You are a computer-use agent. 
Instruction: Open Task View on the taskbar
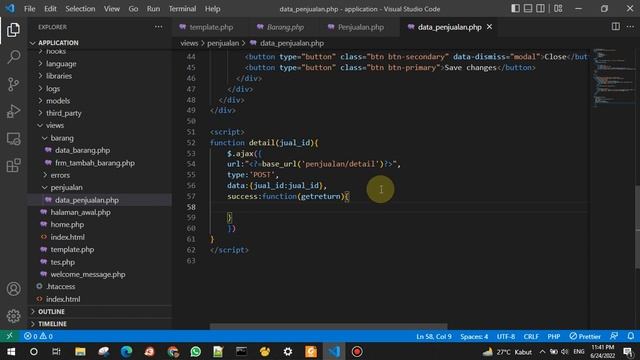tap(56, 351)
